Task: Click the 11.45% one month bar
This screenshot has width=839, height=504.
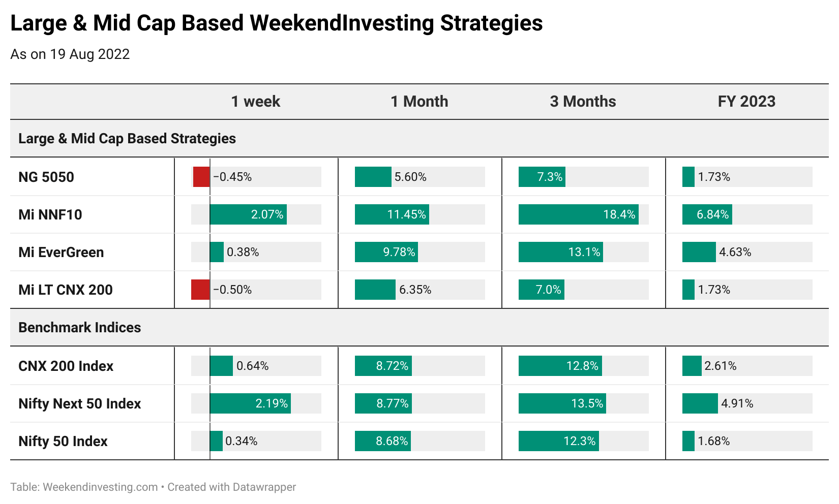Action: [x=392, y=214]
